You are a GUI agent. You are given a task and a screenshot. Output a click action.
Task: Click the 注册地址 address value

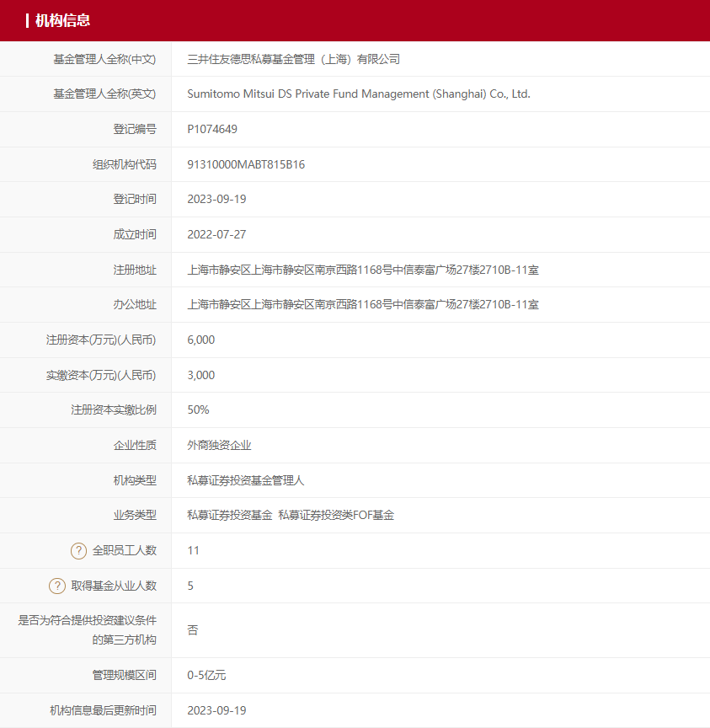click(363, 270)
